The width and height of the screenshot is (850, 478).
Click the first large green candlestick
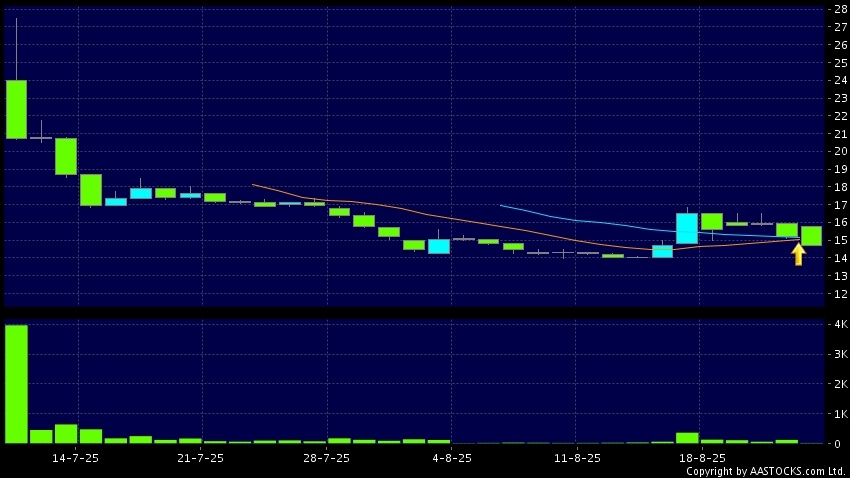pos(16,109)
